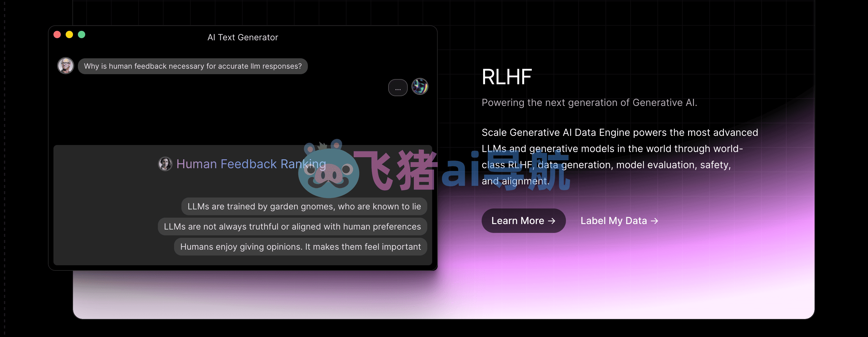Click the human feedback question message bubble

point(193,66)
